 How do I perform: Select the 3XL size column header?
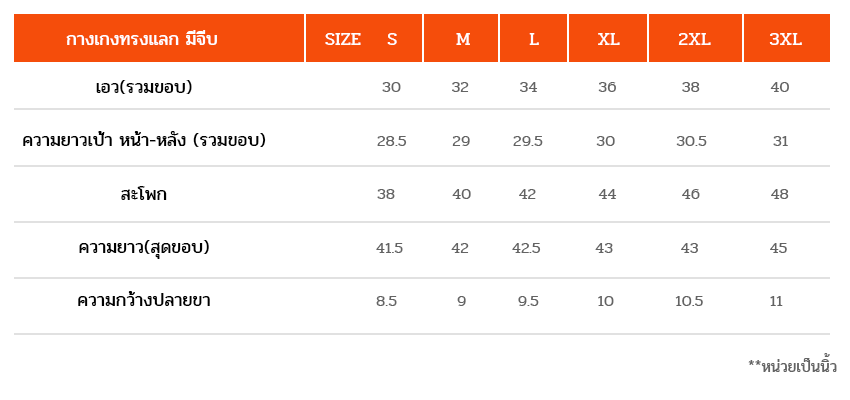tap(787, 38)
